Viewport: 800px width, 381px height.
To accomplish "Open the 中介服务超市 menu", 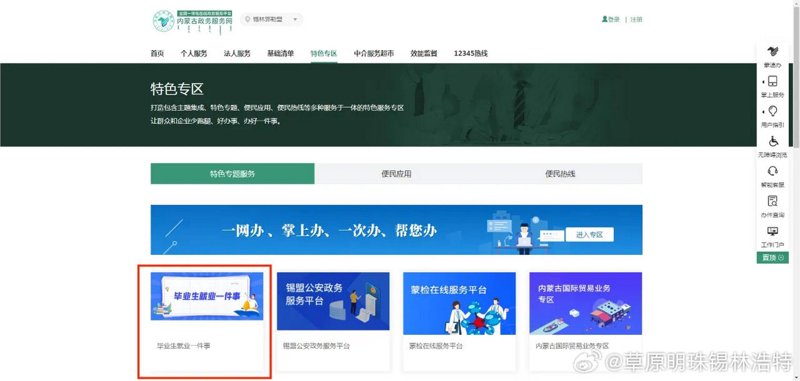I will point(374,53).
